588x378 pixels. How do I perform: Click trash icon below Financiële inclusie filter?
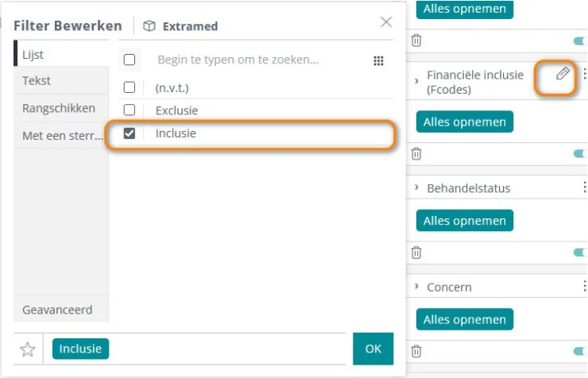pos(416,153)
